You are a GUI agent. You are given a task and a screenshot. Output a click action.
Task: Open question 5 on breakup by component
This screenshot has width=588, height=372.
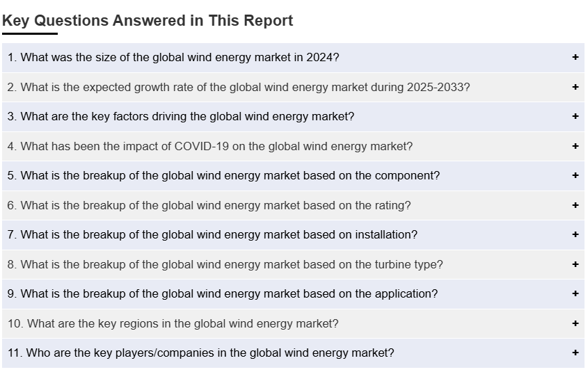click(x=223, y=176)
